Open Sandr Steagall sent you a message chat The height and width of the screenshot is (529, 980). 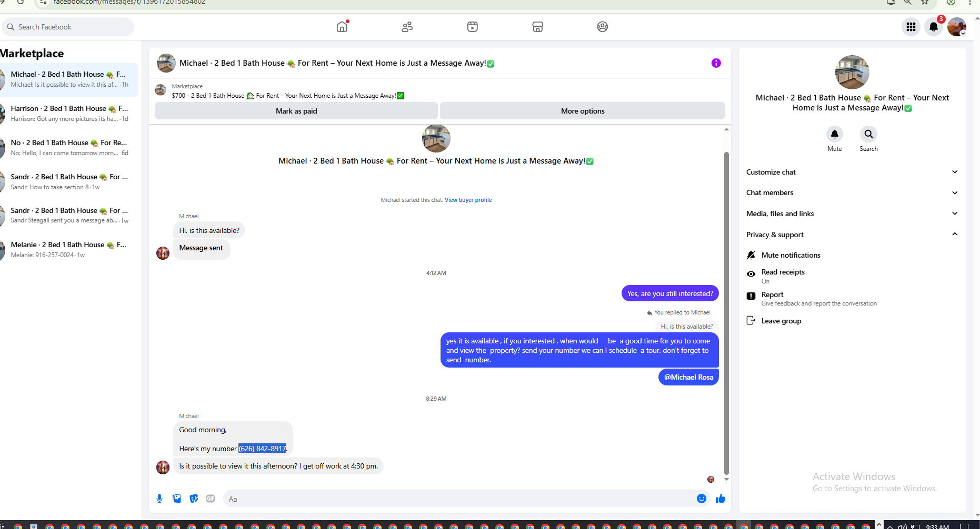[68, 216]
